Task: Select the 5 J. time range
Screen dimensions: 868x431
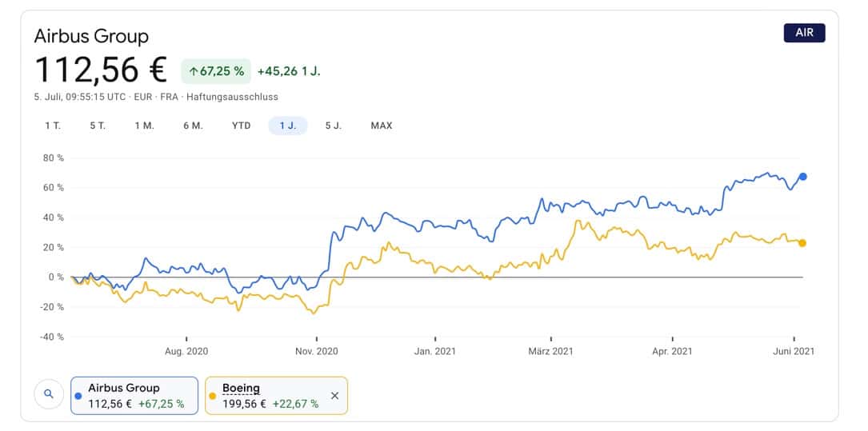Action: pyautogui.click(x=334, y=126)
